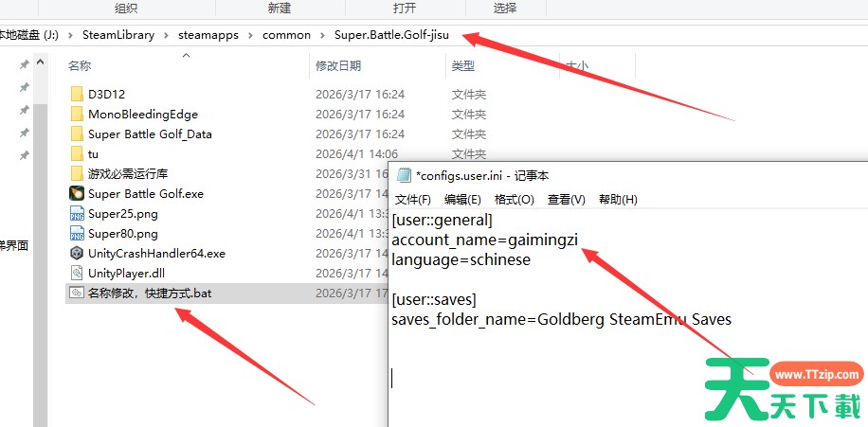Click the UnityCrashHandler64.exe Unity icon
868x427 pixels.
coord(77,254)
